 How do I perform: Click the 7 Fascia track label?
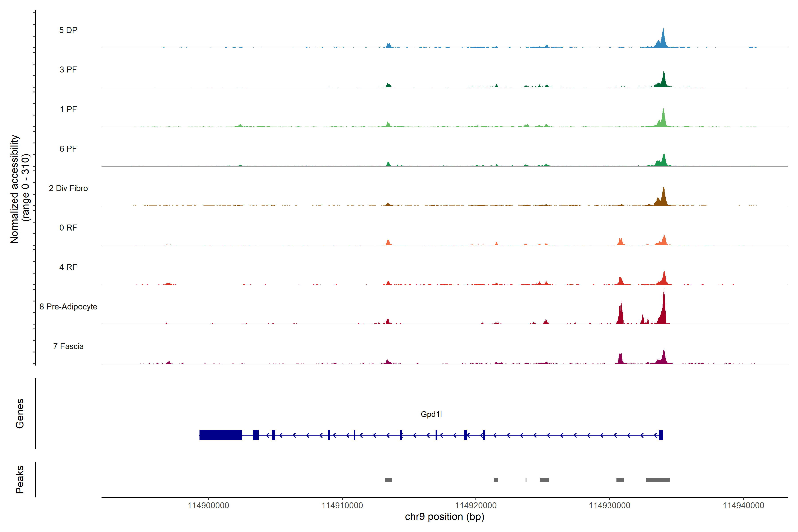point(68,346)
